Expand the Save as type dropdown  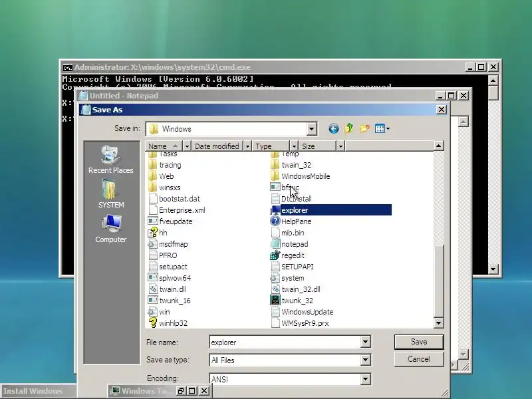tap(365, 360)
